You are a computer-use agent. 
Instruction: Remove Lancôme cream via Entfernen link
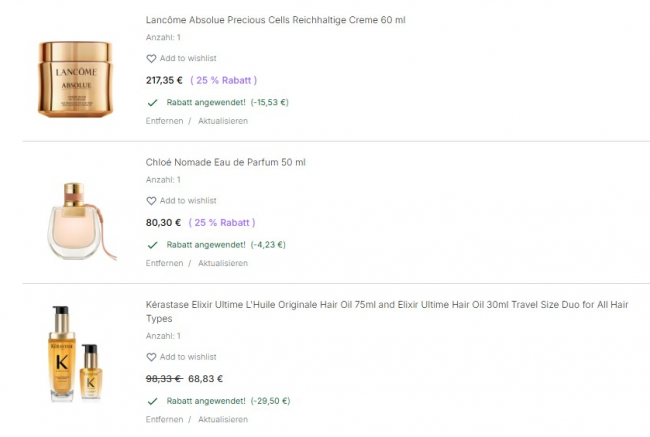coord(164,121)
